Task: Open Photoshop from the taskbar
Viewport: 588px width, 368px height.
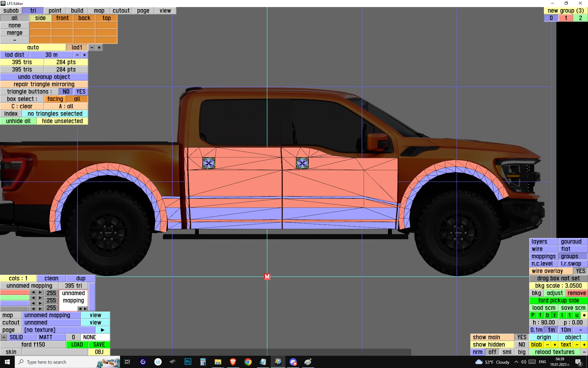Action: (x=188, y=362)
